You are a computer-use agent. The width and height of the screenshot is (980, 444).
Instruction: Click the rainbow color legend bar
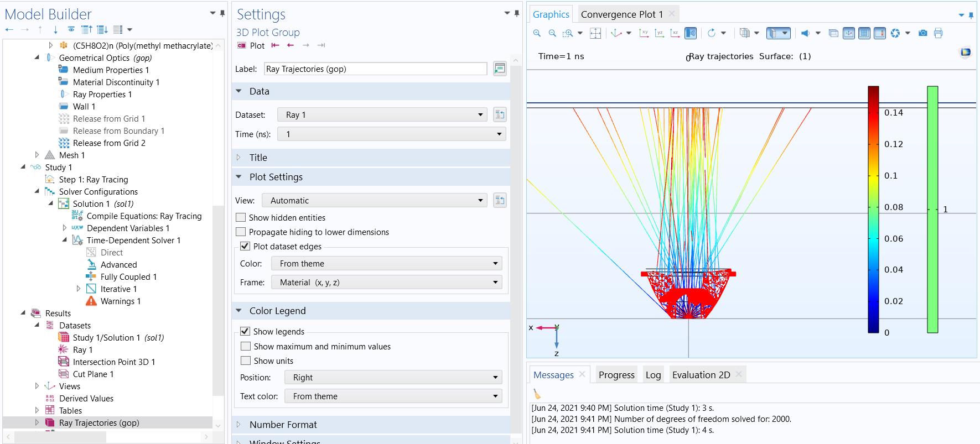tap(873, 210)
